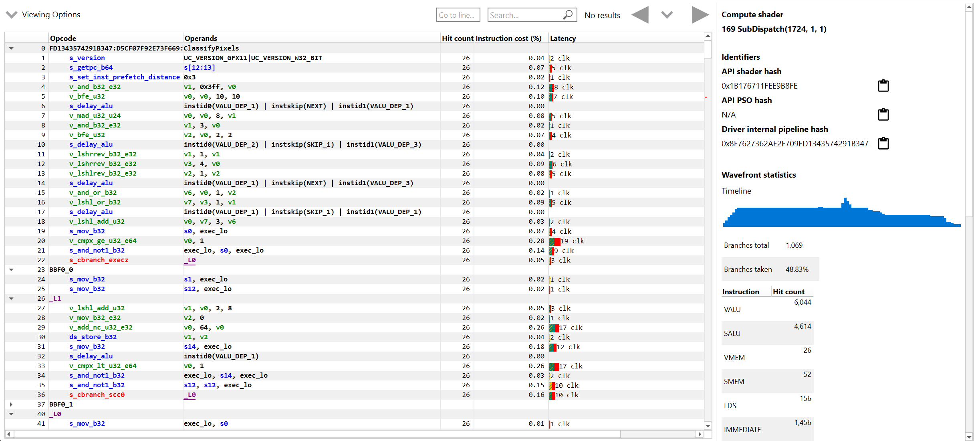Expand the Viewing Options panel
The width and height of the screenshot is (980, 441).
point(12,15)
